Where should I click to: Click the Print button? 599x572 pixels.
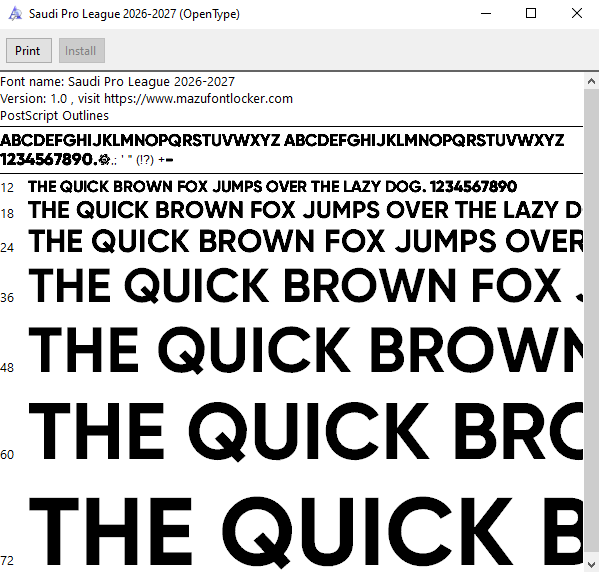tap(29, 50)
